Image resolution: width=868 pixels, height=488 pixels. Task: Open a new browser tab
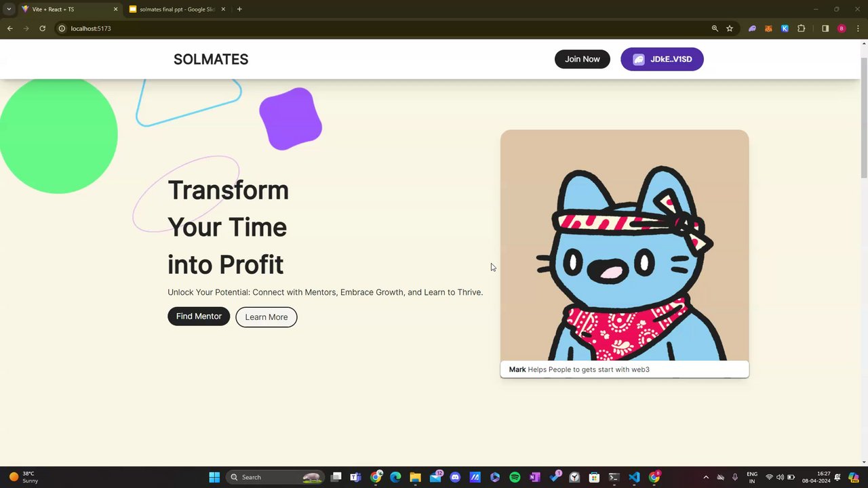point(239,9)
